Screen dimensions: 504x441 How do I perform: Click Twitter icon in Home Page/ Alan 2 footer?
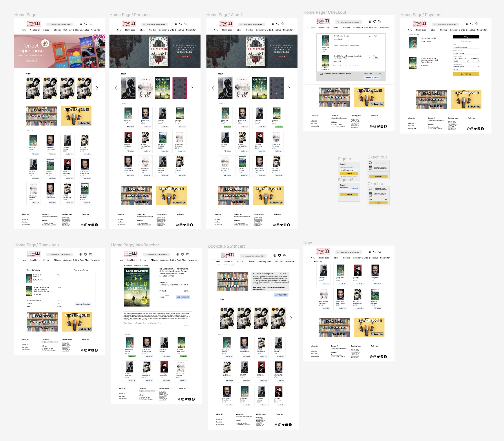point(281,225)
